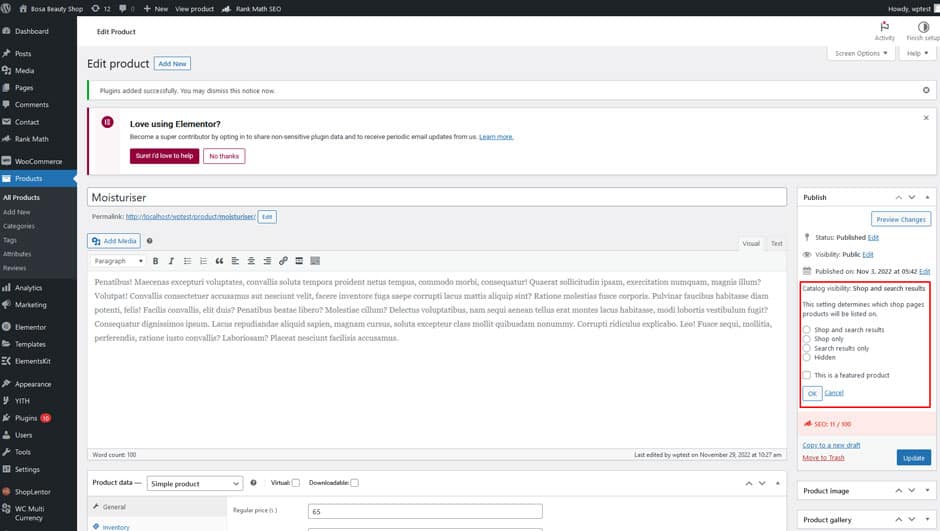Select Hidden catalog visibility option
Screen dimensions: 940x531
pyautogui.click(x=807, y=357)
